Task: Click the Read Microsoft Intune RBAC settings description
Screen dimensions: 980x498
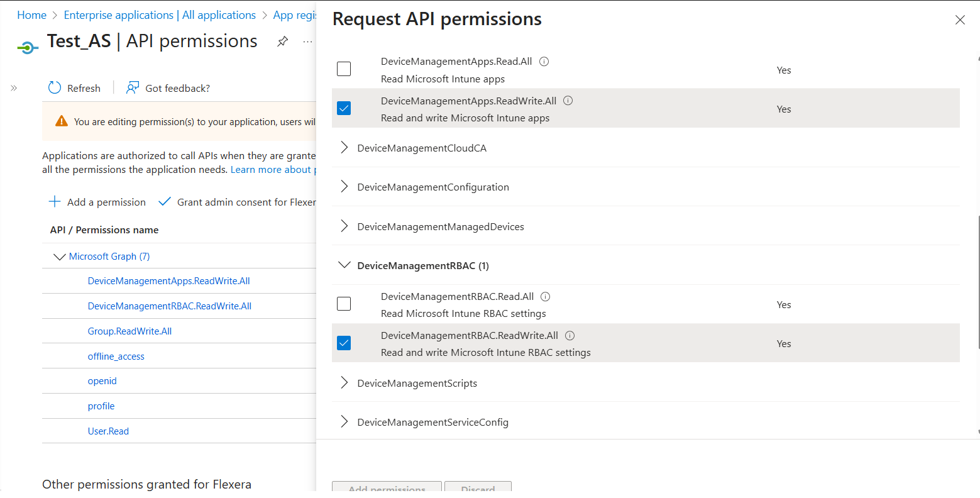Action: coord(463,314)
